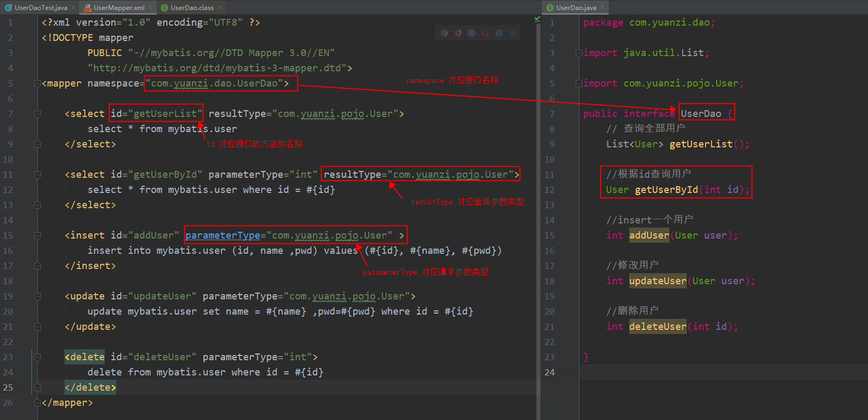
Task: Collapse the updateUser fold on line 19
Action: pos(37,296)
